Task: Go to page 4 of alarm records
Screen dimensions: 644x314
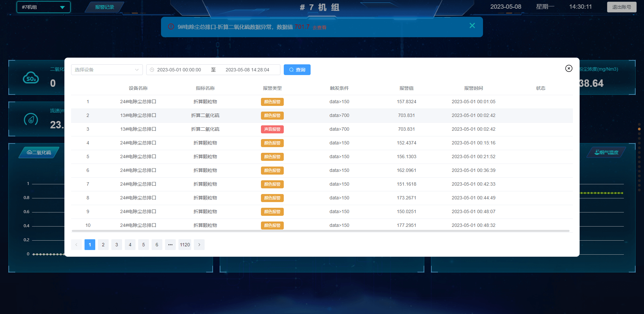Action: [130, 245]
